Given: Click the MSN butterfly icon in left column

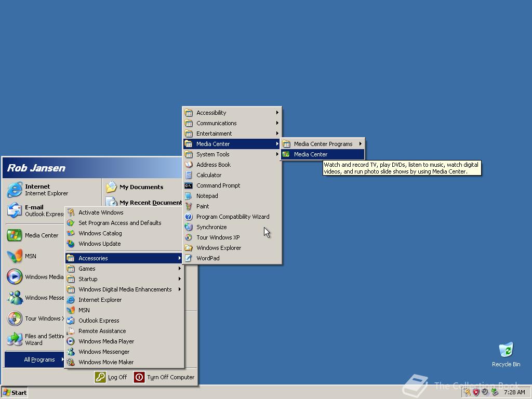Looking at the screenshot, I should click(15, 256).
